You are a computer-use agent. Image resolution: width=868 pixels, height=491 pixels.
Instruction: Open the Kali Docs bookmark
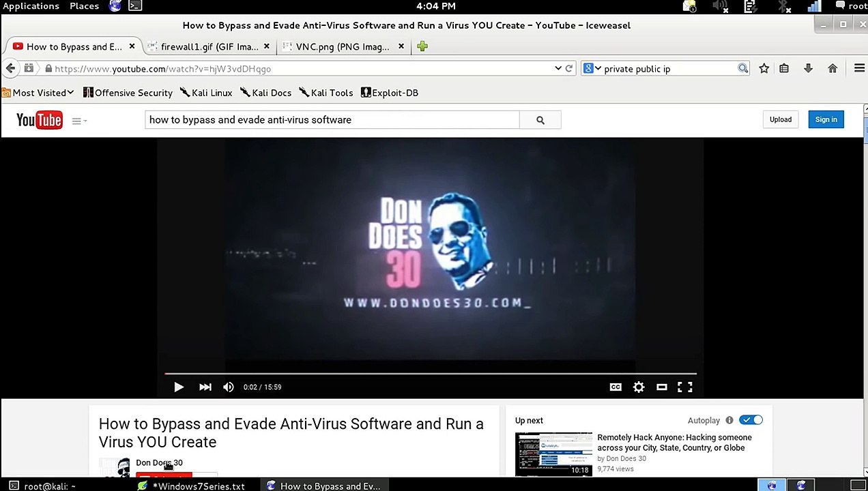coord(265,93)
